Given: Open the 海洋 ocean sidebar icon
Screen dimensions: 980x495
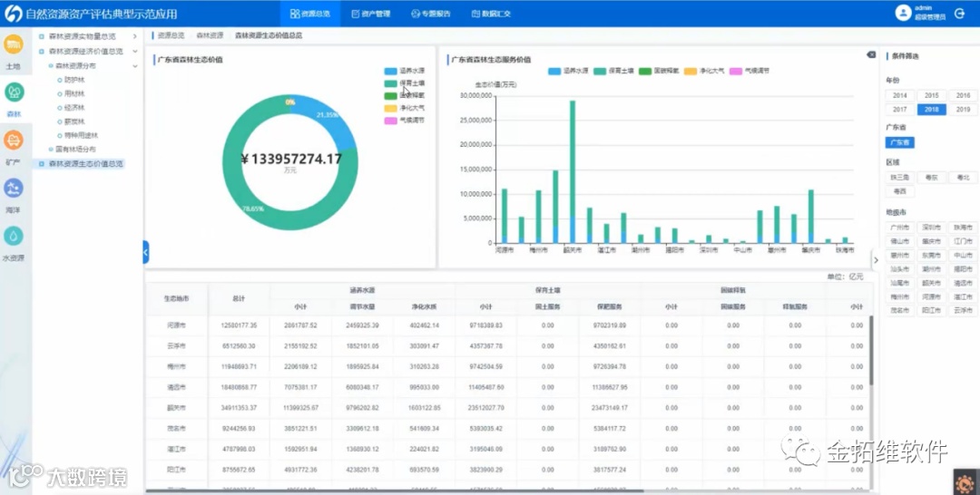Looking at the screenshot, I should tap(14, 188).
